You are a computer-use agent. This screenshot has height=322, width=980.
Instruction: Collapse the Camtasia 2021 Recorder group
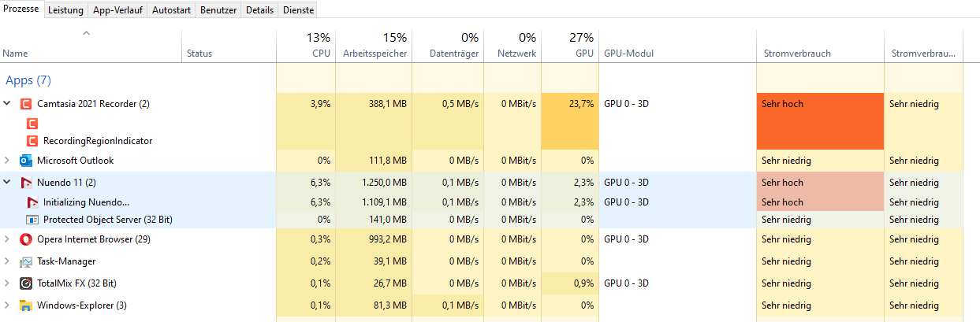pyautogui.click(x=8, y=104)
